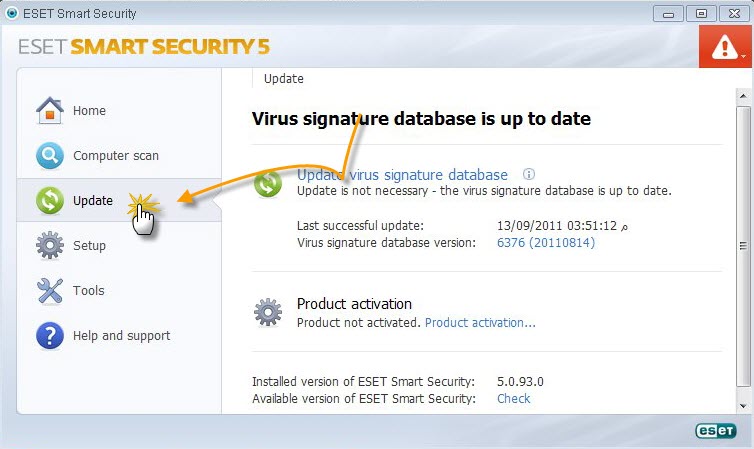Click the scrollbar down arrow
The width and height of the screenshot is (754, 449).
coord(743,406)
